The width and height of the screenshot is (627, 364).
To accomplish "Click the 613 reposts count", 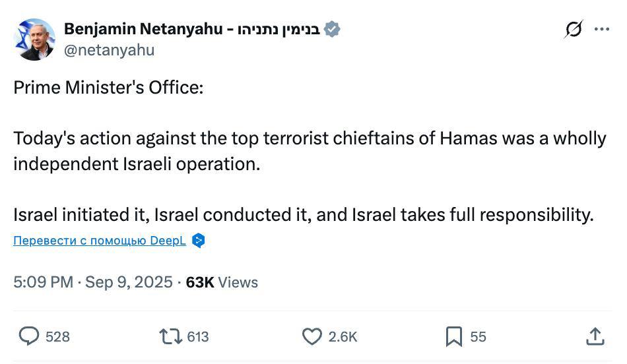I will point(198,337).
